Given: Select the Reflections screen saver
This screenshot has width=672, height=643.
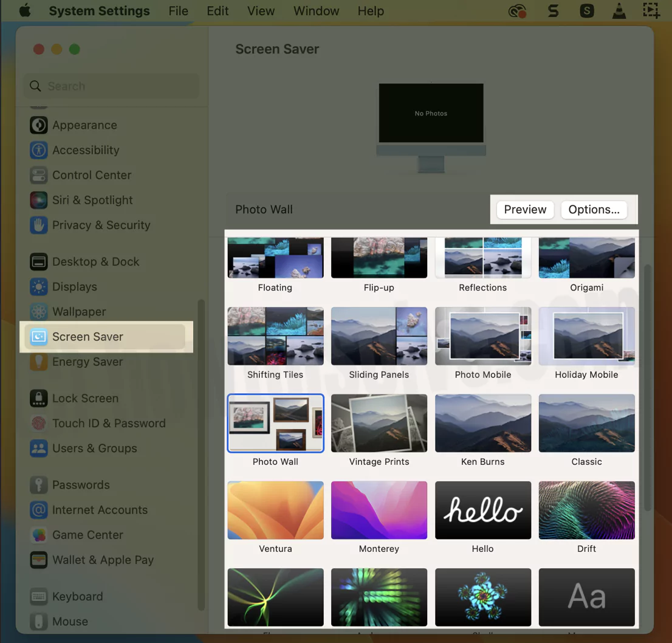Looking at the screenshot, I should pos(483,258).
